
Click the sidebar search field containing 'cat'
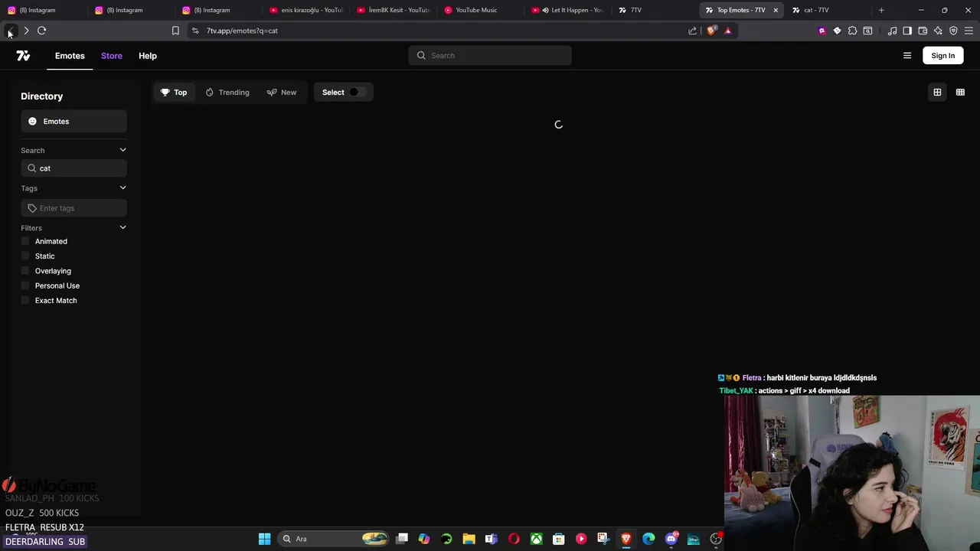point(73,168)
